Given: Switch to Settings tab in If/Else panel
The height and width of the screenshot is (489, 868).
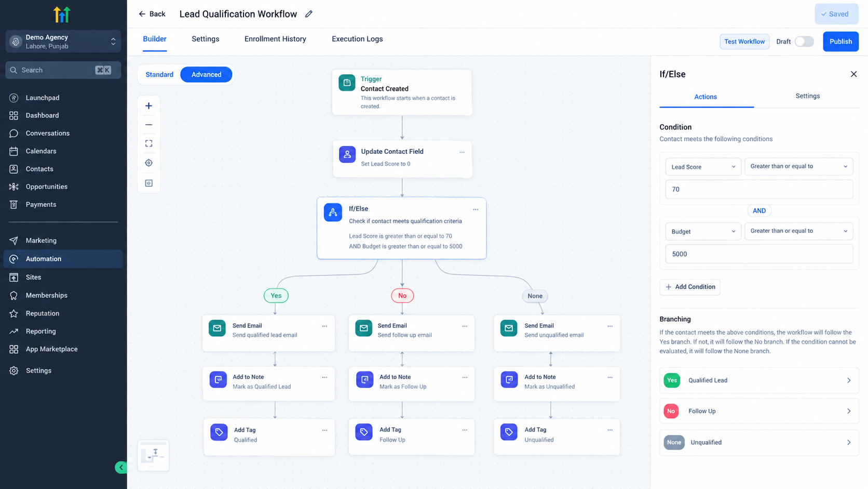Looking at the screenshot, I should (x=807, y=96).
